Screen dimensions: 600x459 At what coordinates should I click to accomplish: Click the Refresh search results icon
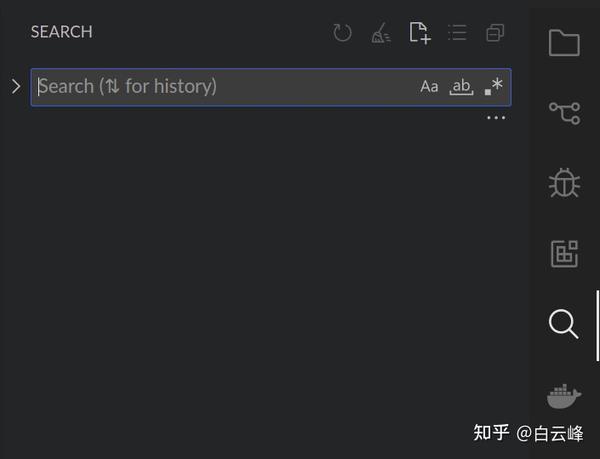[342, 33]
